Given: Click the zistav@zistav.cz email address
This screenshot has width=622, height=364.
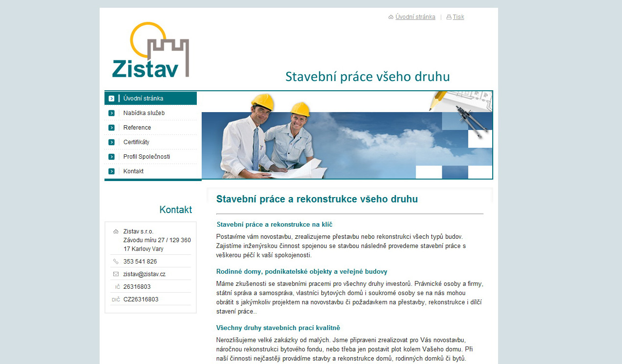Looking at the screenshot, I should [x=144, y=274].
